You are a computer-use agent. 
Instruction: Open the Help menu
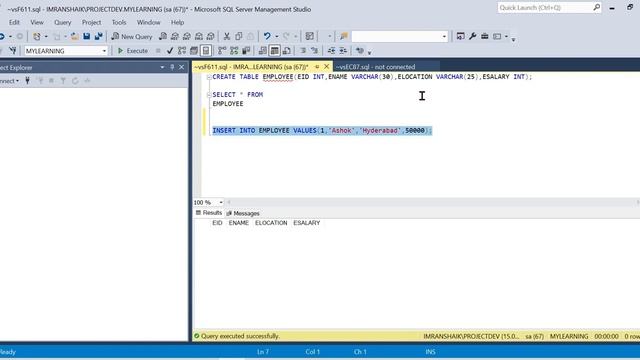tap(177, 22)
